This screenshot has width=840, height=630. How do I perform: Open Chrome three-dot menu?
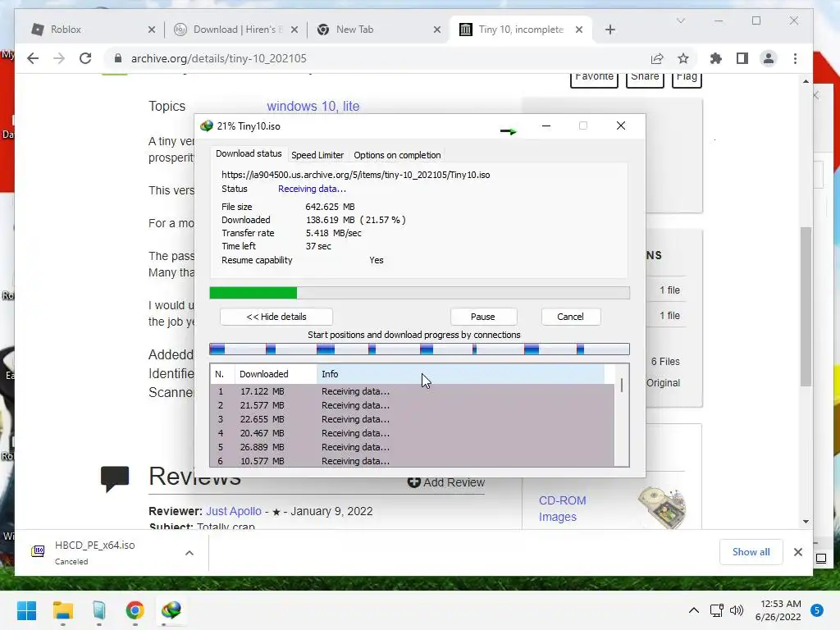click(795, 58)
